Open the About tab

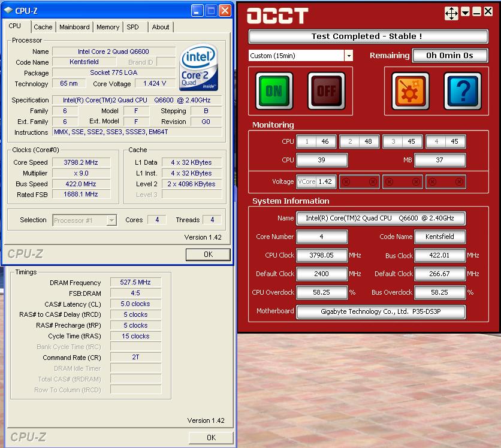(161, 27)
